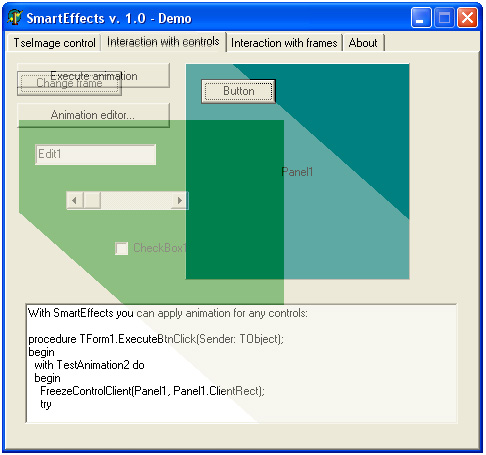486x455 pixels.
Task: Click the 'try' line in the memo
Action: coord(46,404)
